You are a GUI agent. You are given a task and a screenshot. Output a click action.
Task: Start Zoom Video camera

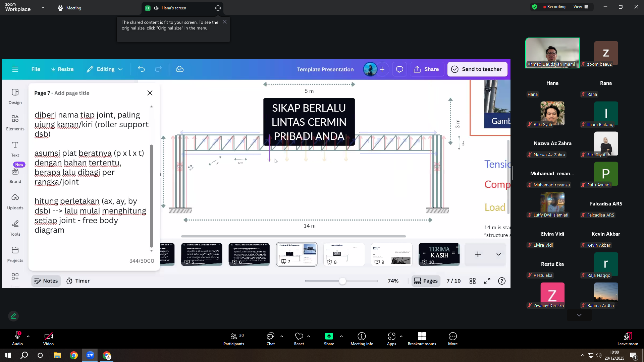(48, 339)
